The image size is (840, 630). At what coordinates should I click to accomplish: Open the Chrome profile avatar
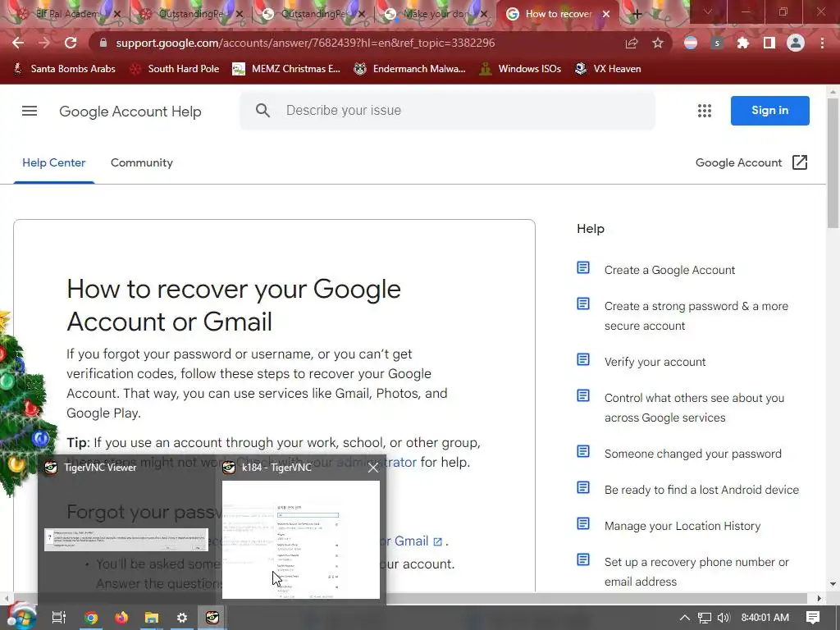796,43
